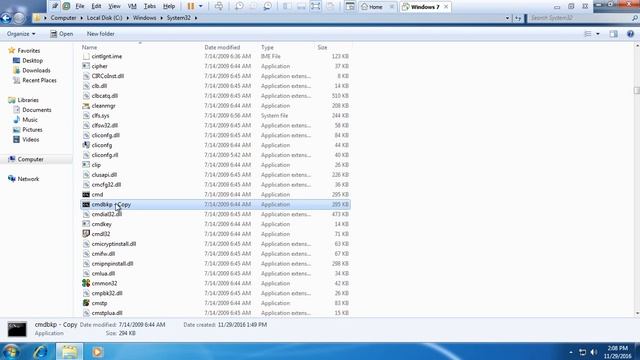The height and width of the screenshot is (360, 640).
Task: Open the power options dropdown beside pause
Action: 200,6
